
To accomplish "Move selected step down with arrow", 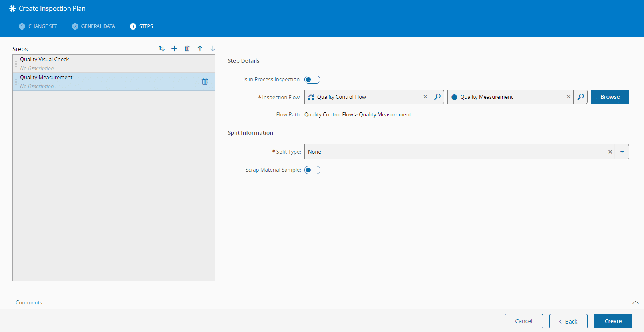I will (x=213, y=48).
